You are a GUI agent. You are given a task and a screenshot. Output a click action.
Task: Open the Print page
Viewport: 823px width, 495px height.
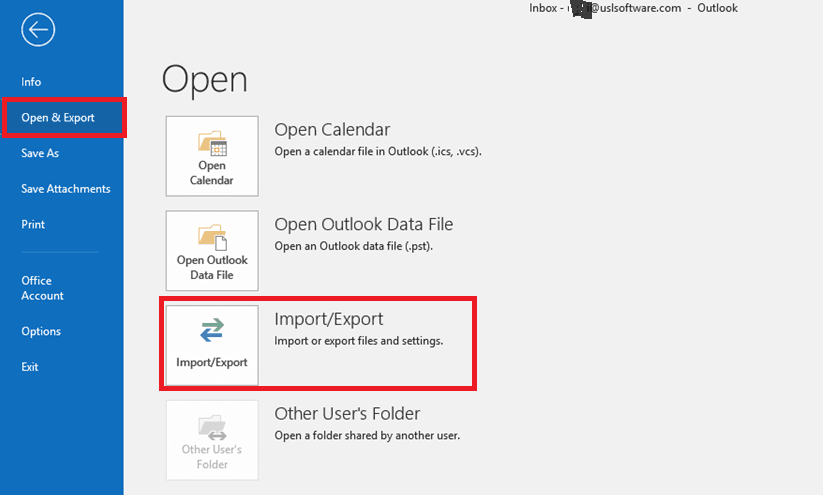(x=33, y=225)
